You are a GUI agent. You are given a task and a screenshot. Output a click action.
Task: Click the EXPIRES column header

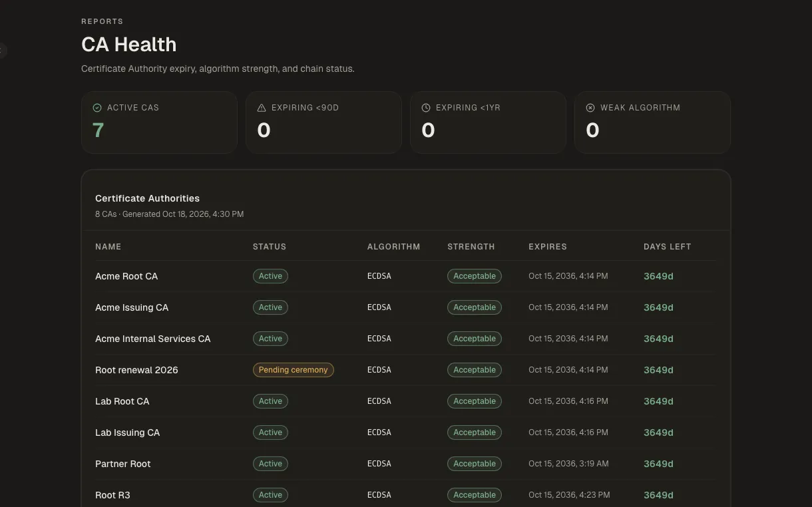click(548, 247)
